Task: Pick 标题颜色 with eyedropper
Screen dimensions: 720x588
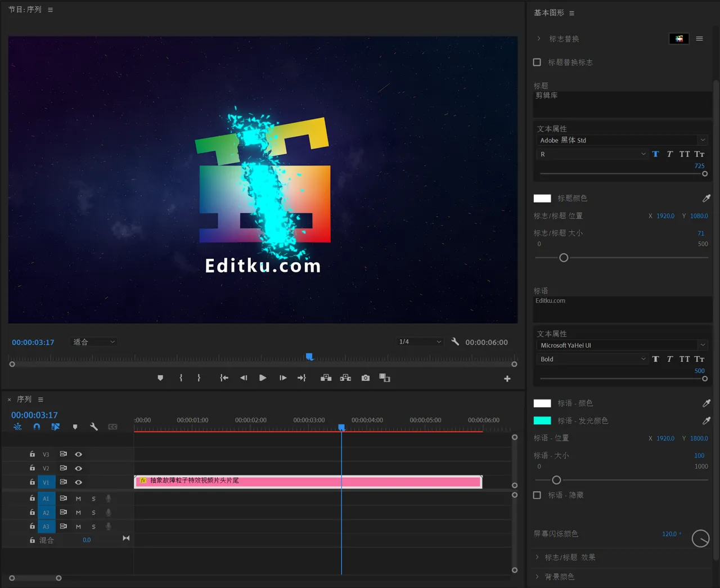Action: click(x=706, y=198)
